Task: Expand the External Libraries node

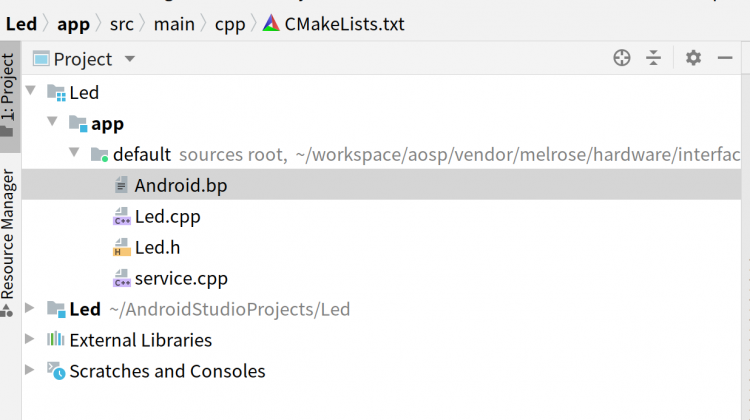Action: (31, 340)
